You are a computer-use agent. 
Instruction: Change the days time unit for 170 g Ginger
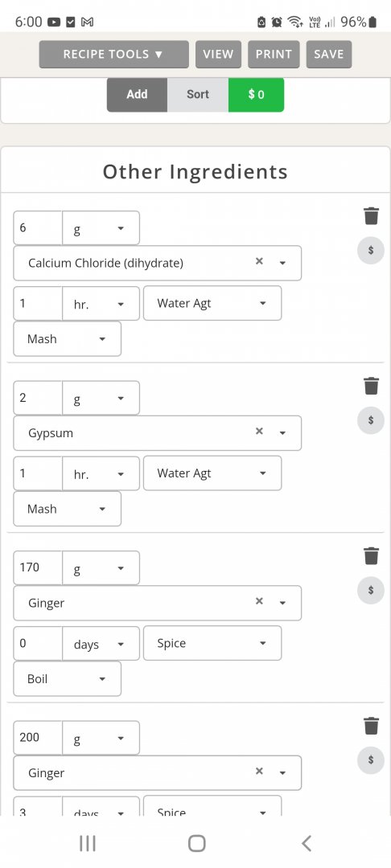coord(101,644)
